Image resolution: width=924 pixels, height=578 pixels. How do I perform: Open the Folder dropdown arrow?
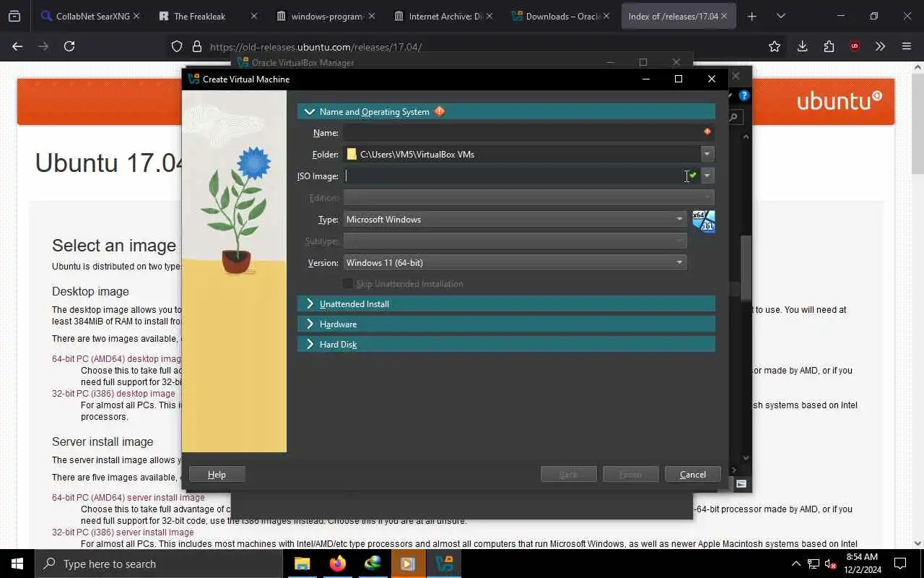pos(707,154)
